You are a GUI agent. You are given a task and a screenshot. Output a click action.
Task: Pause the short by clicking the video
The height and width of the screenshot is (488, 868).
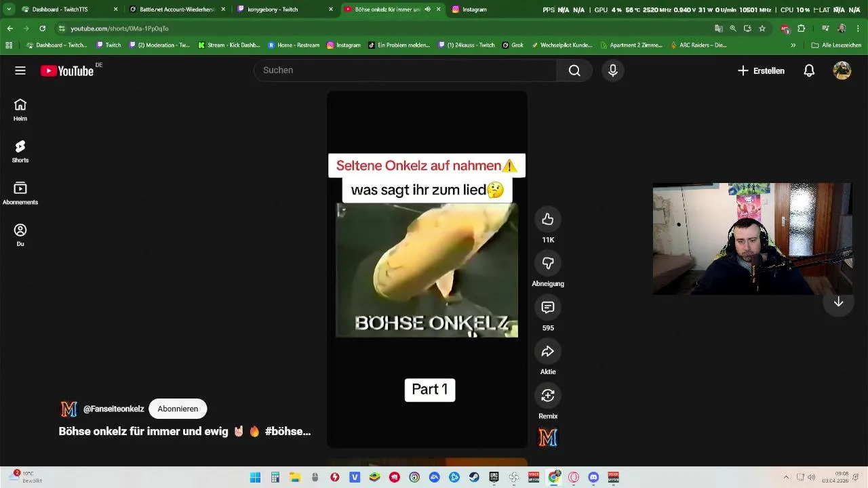pyautogui.click(x=427, y=270)
